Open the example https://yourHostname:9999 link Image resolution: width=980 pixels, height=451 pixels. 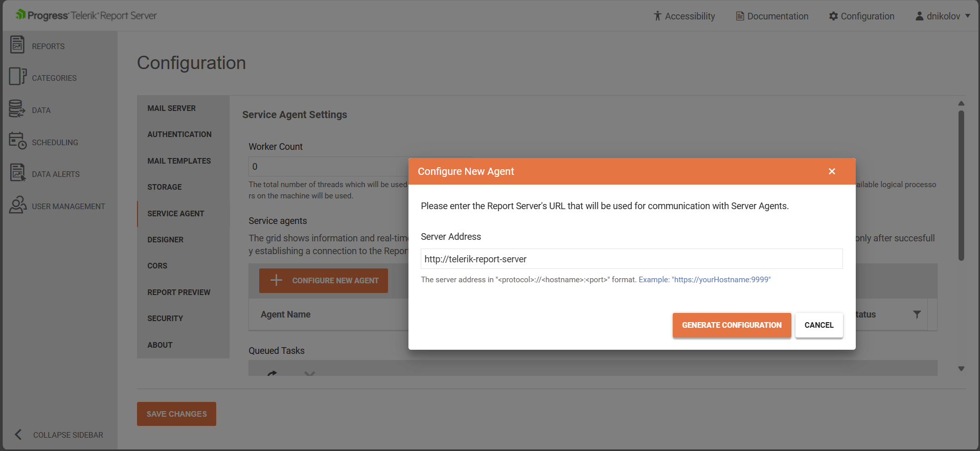pyautogui.click(x=704, y=280)
